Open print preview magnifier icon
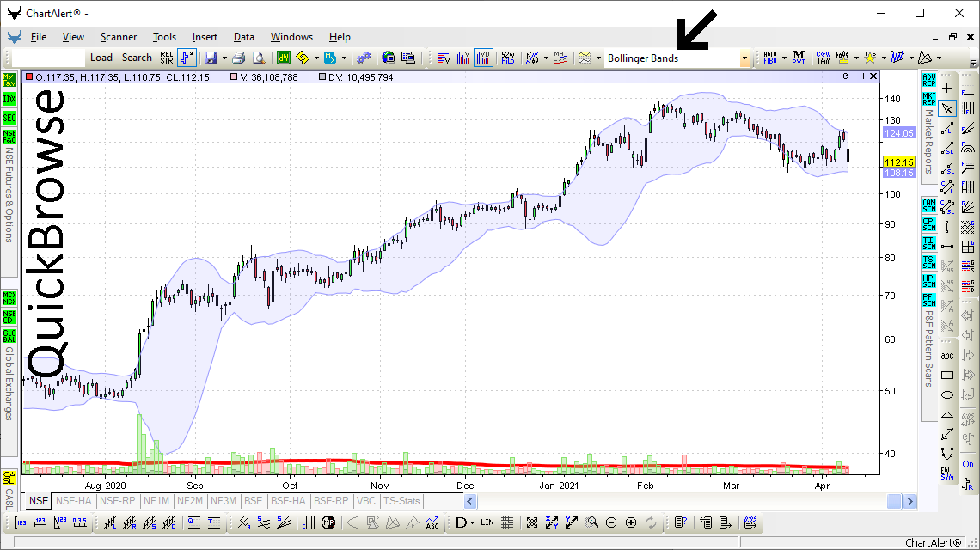 (258, 58)
